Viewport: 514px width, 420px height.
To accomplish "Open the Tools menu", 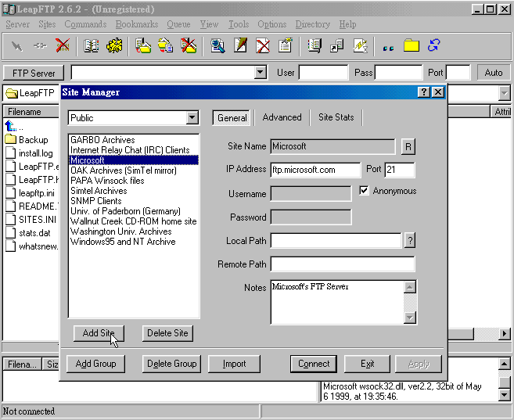I will click(x=239, y=24).
